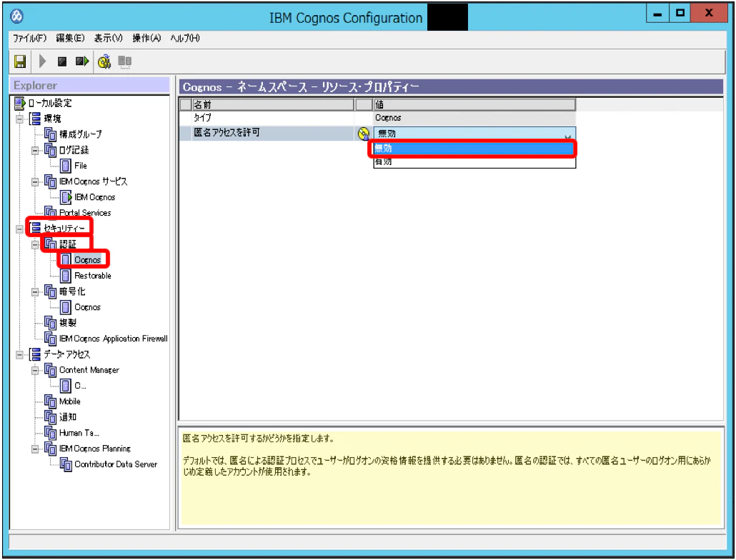Image resolution: width=736 pixels, height=560 pixels.
Task: Select the IBM Cognos item under IBM Cognos サービス
Action: click(95, 197)
